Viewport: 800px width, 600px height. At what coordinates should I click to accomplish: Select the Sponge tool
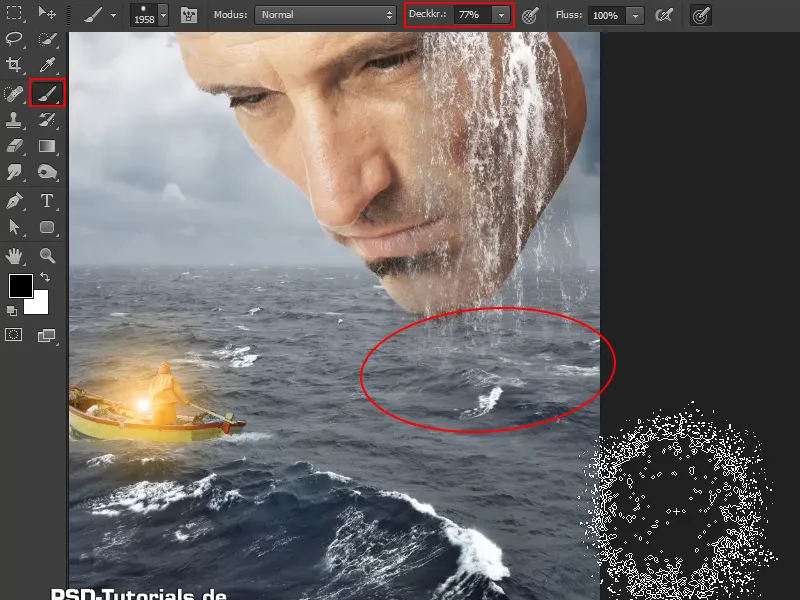[x=47, y=172]
